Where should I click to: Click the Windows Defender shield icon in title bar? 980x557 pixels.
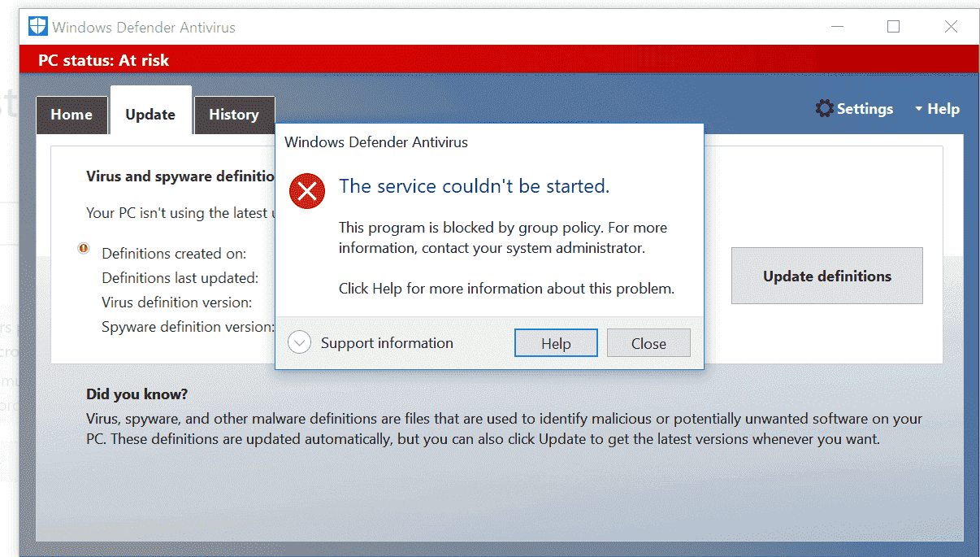point(37,27)
